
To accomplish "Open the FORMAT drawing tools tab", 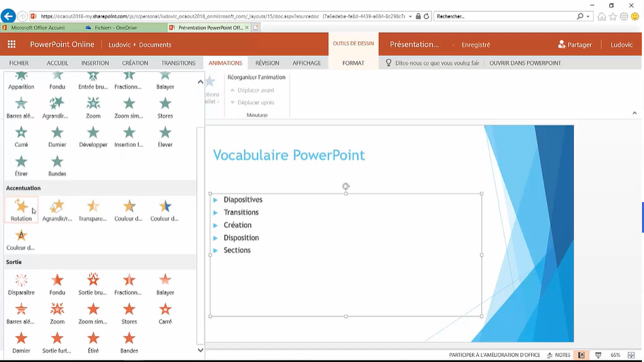I will 353,63.
